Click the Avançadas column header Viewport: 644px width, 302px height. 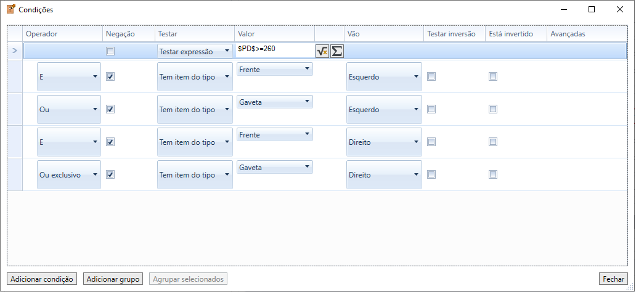587,34
